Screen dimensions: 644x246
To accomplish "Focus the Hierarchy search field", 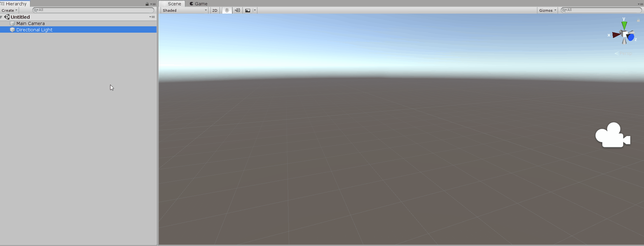I will (x=93, y=10).
